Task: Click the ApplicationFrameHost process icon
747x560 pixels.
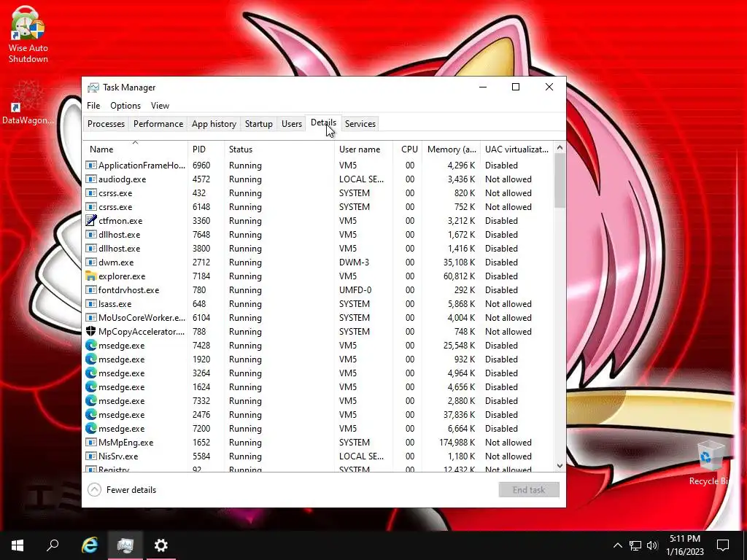Action: (90, 166)
